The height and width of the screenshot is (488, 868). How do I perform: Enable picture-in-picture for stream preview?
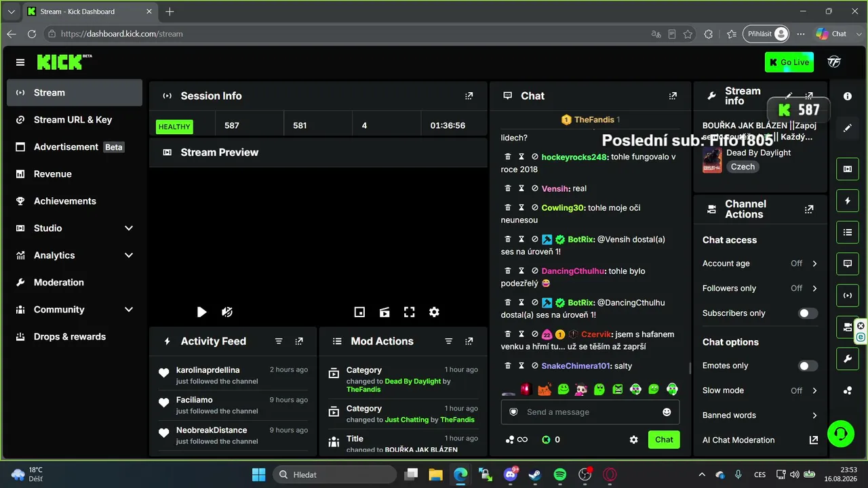(x=359, y=312)
